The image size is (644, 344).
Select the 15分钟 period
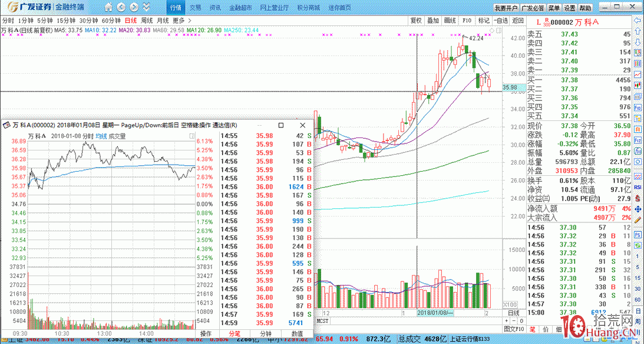(x=66, y=21)
